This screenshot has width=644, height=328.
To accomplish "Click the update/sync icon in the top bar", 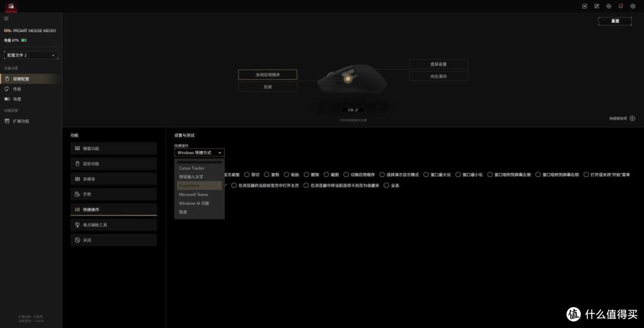I will click(x=609, y=6).
